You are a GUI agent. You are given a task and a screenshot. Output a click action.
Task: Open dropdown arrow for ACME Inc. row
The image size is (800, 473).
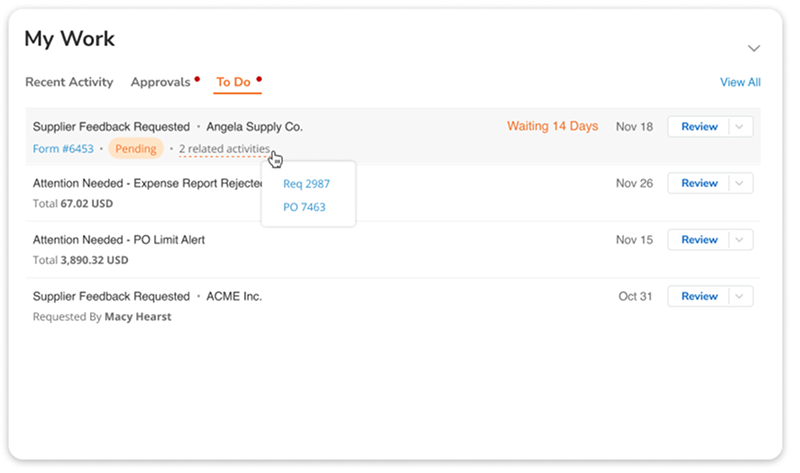(x=740, y=296)
